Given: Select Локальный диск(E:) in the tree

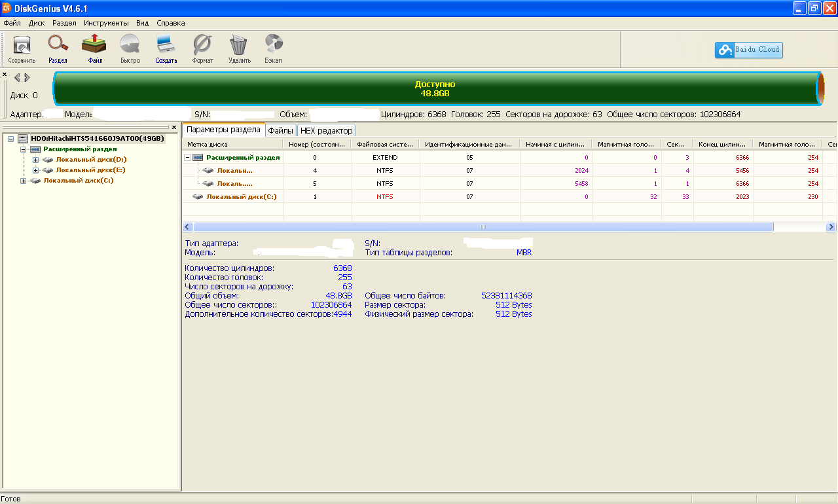Looking at the screenshot, I should click(90, 170).
